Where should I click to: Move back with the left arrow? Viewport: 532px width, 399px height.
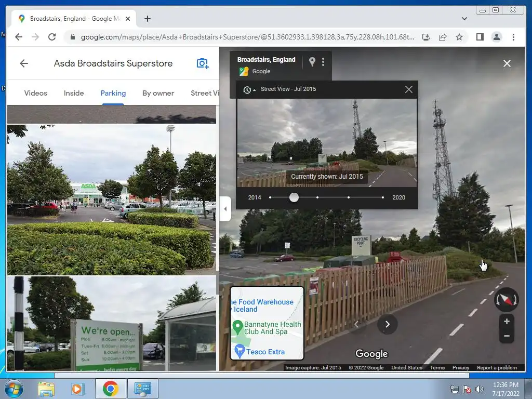click(356, 324)
